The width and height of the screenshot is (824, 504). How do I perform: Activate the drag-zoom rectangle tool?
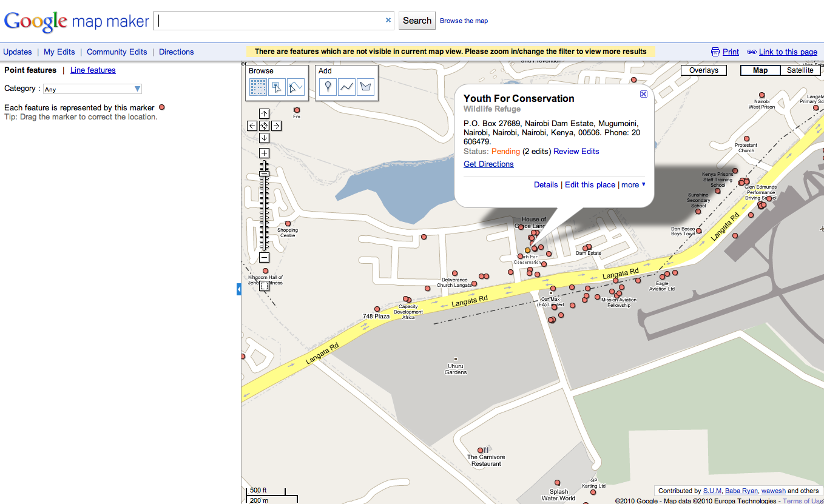click(264, 285)
